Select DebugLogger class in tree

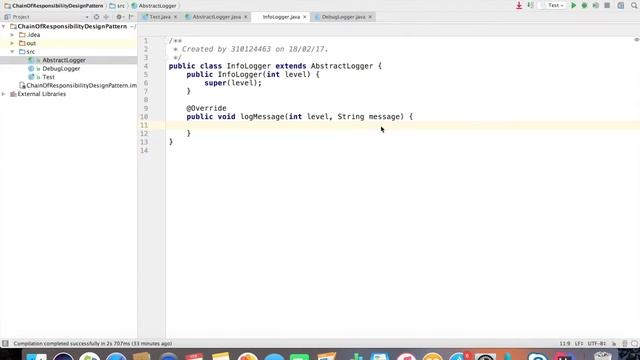[61, 69]
